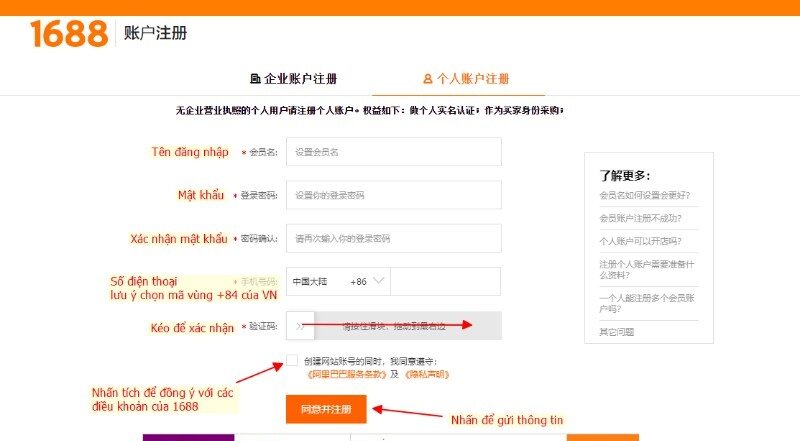This screenshot has width=800, height=441.
Task: Click the phone number input box
Action: (x=445, y=282)
